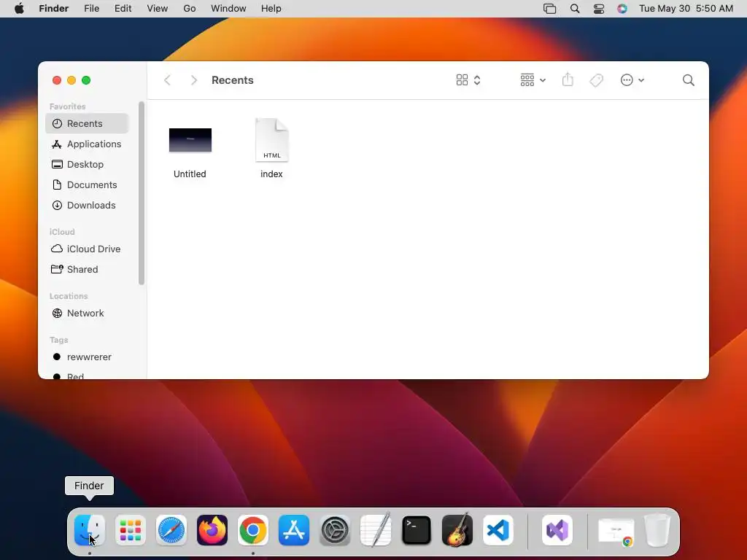Click the date and time in menu bar
This screenshot has width=747, height=560.
[x=686, y=9]
